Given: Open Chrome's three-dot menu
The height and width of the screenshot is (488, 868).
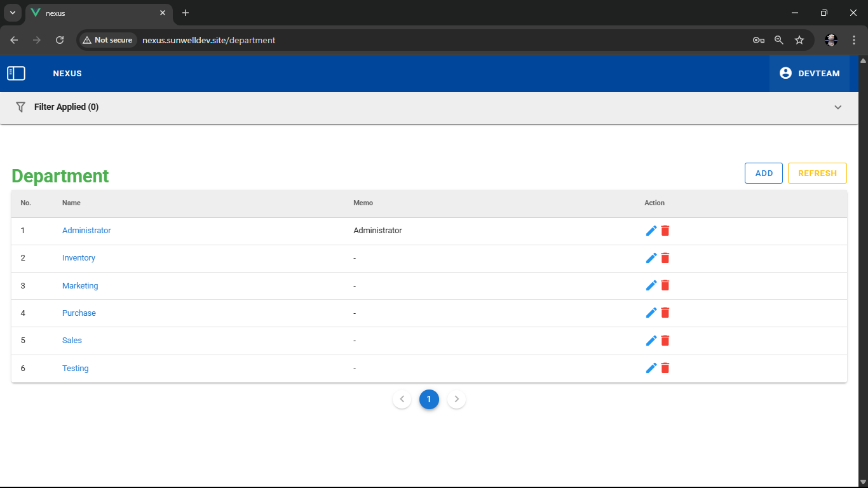Looking at the screenshot, I should coord(854,40).
